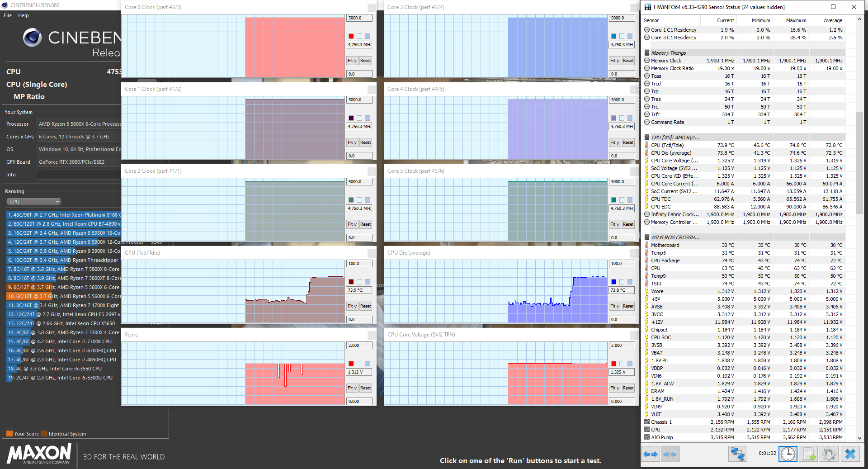Click Reset in Core 3 Clock graph
The height and width of the screenshot is (469, 868).
pos(628,61)
